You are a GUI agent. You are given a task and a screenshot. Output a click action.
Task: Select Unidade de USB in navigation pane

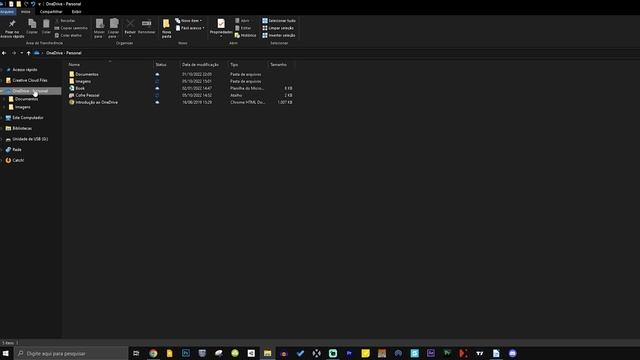pos(31,139)
